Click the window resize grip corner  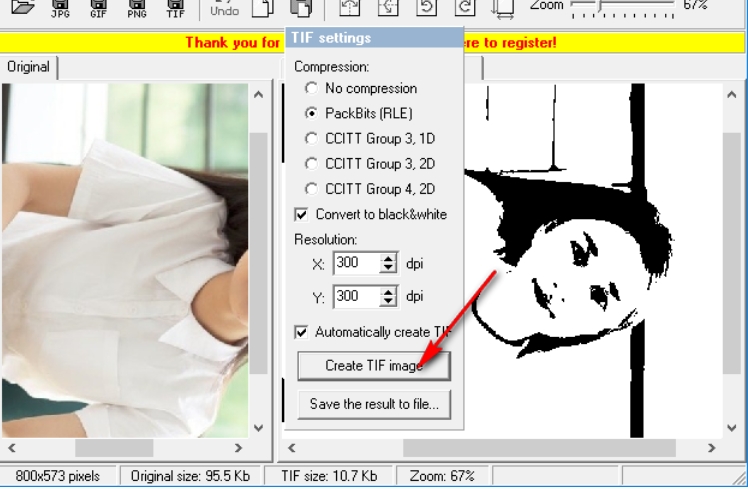tap(740, 479)
